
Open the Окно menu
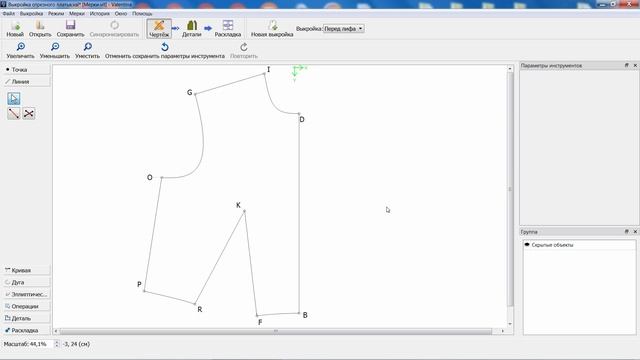(x=121, y=13)
